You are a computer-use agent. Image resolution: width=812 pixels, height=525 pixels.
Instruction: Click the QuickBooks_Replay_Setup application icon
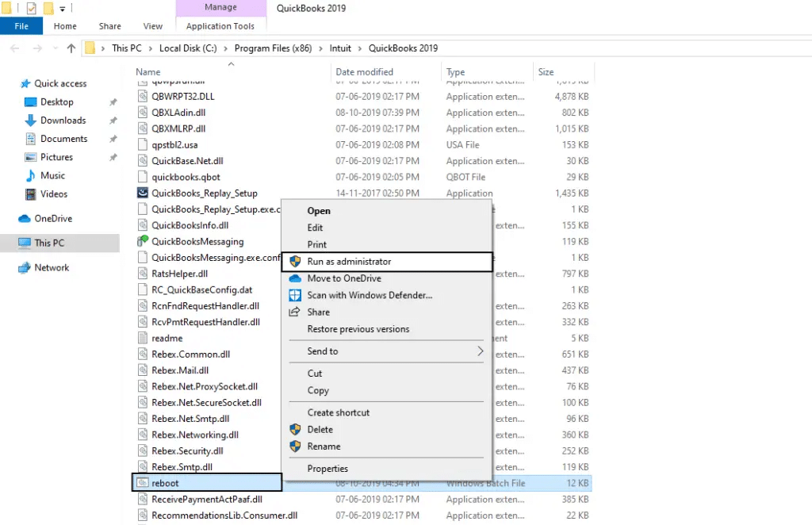pos(143,193)
